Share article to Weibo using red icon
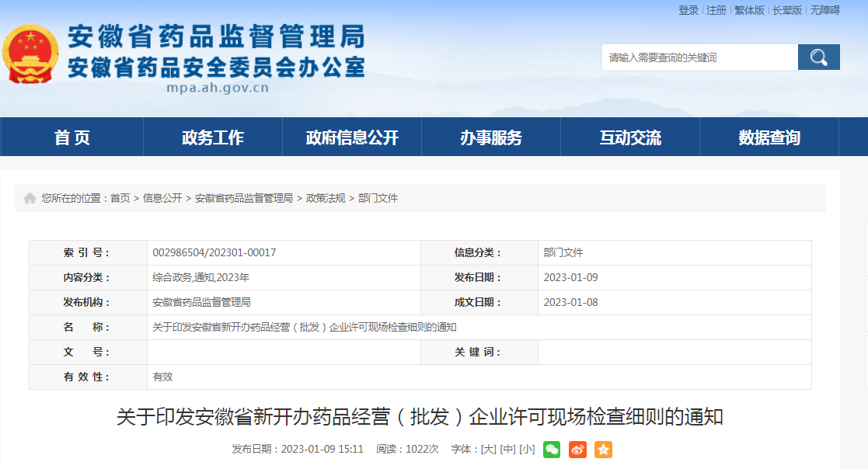868x469 pixels. click(x=576, y=450)
